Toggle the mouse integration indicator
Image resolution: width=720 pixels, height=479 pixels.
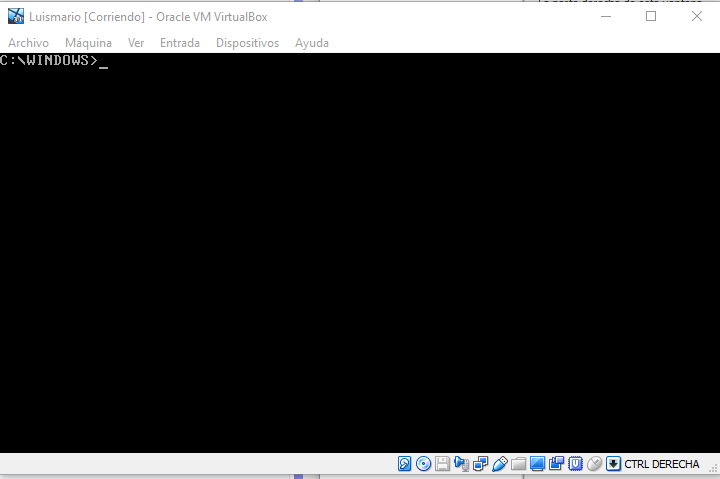click(594, 464)
